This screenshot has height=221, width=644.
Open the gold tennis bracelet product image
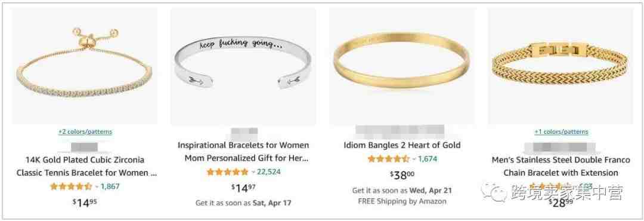pos(85,66)
